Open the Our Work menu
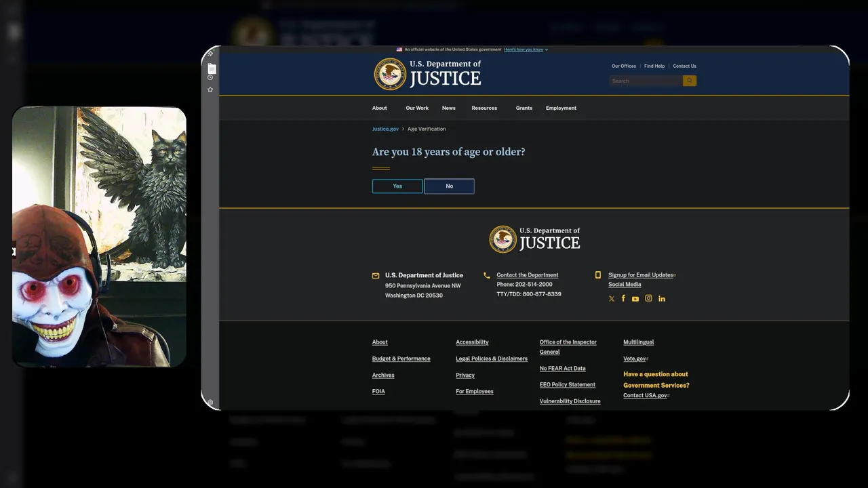Viewport: 868px width, 488px height. point(417,108)
